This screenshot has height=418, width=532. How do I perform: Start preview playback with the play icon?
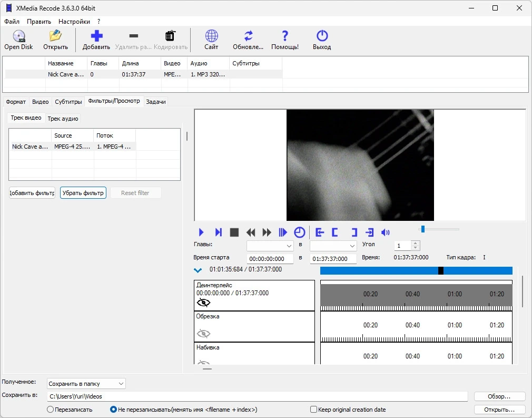(x=201, y=232)
